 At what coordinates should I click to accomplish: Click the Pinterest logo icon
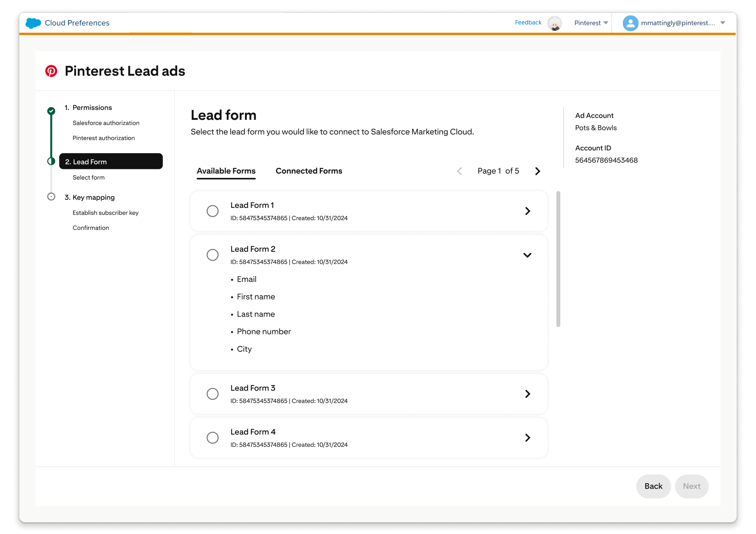tap(51, 71)
